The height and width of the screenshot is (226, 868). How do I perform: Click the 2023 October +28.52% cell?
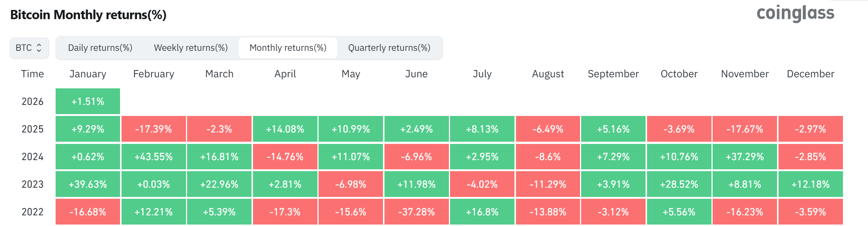679,184
